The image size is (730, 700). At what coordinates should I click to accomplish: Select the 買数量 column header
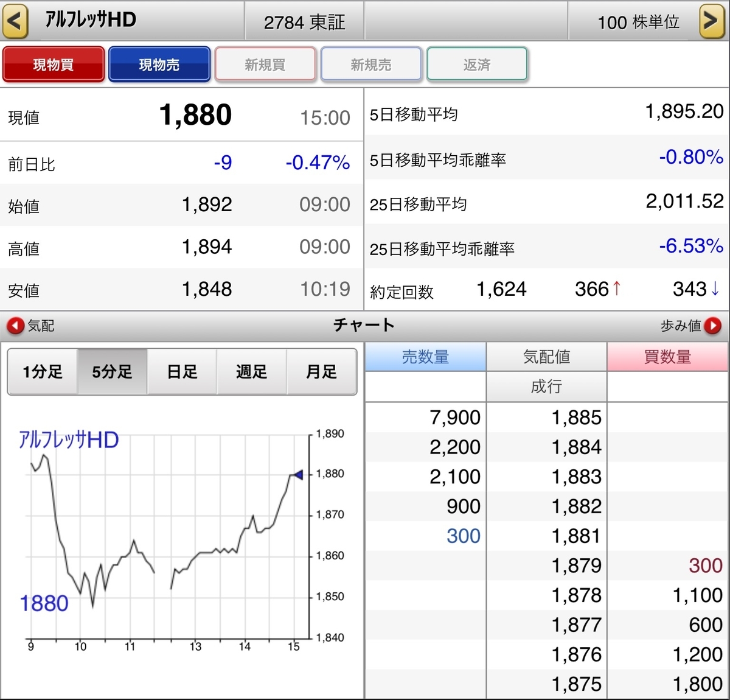668,357
